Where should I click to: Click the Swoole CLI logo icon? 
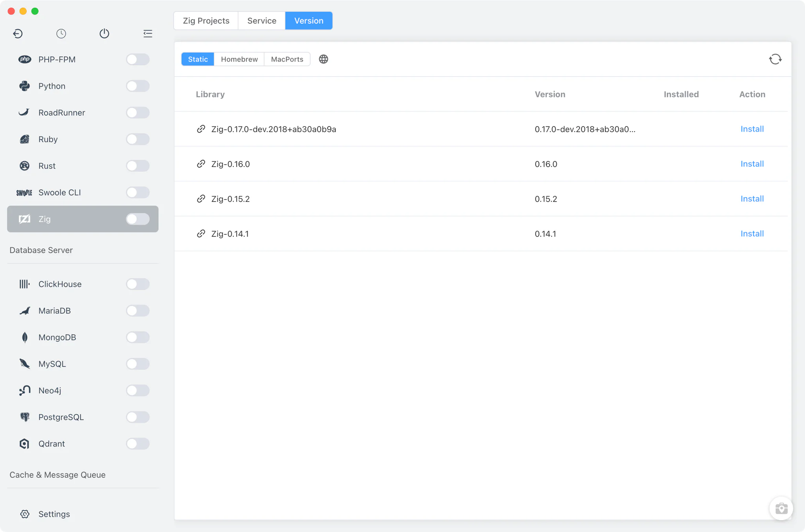[24, 193]
